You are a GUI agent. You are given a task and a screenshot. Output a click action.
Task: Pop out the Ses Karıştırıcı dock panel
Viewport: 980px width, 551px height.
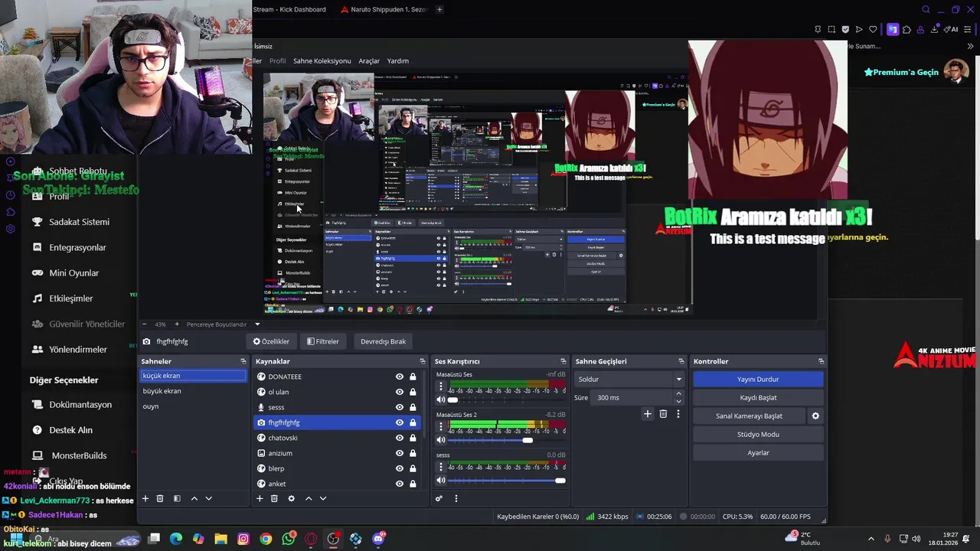pyautogui.click(x=565, y=361)
